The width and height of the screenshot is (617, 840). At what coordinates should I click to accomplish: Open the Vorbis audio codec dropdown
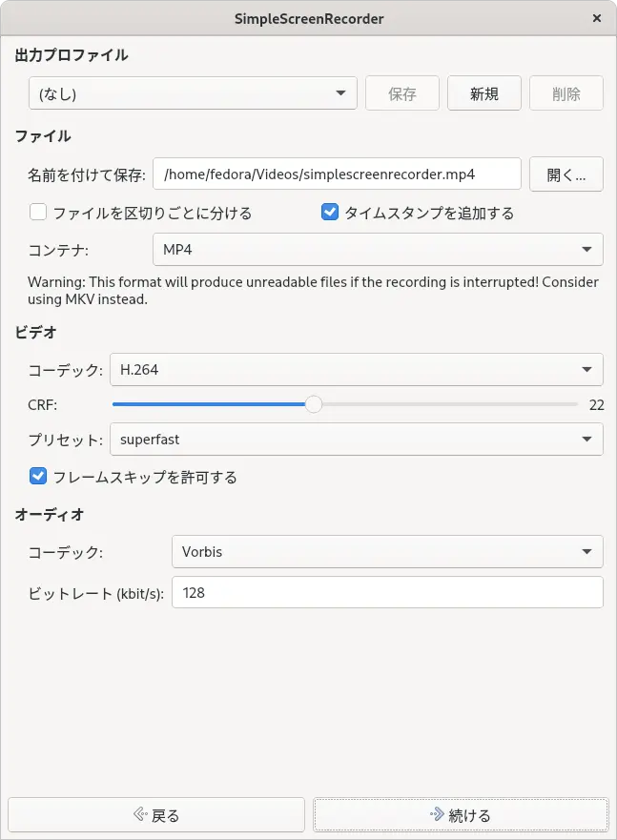pyautogui.click(x=387, y=552)
